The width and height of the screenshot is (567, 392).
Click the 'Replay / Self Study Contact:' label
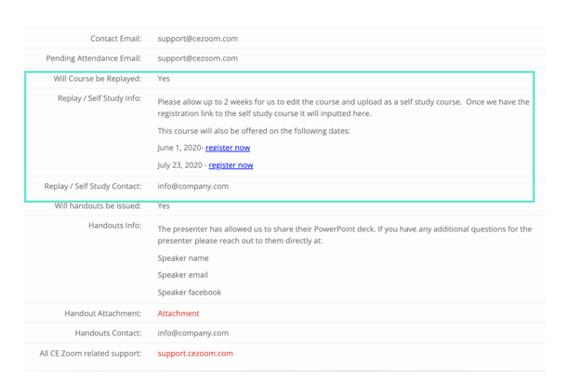tap(93, 186)
